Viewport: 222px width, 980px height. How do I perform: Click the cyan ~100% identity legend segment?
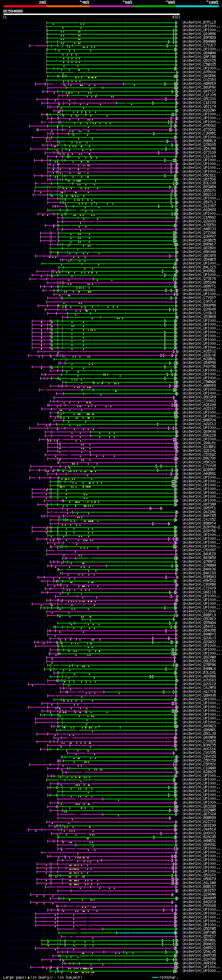(197, 6)
